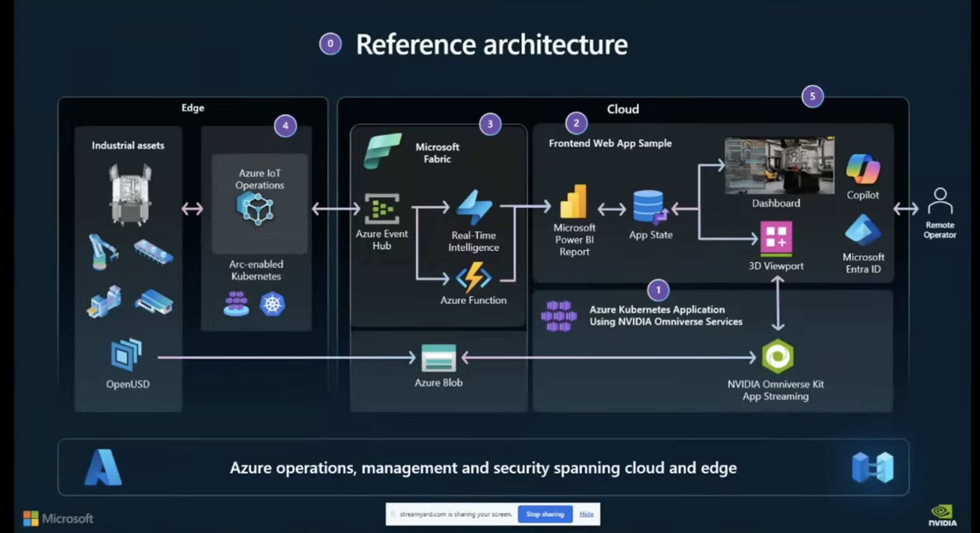Select the NVIDIA Omniverse Kit green icon
Viewport: 980px width, 533px height.
[778, 356]
